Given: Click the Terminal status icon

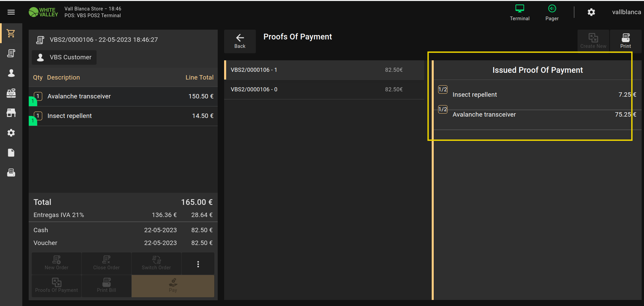Looking at the screenshot, I should click(519, 12).
